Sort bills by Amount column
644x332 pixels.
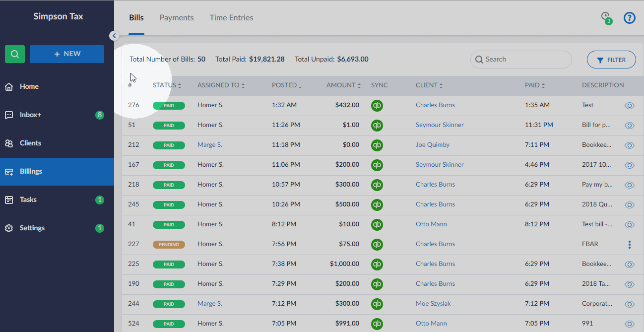(343, 85)
